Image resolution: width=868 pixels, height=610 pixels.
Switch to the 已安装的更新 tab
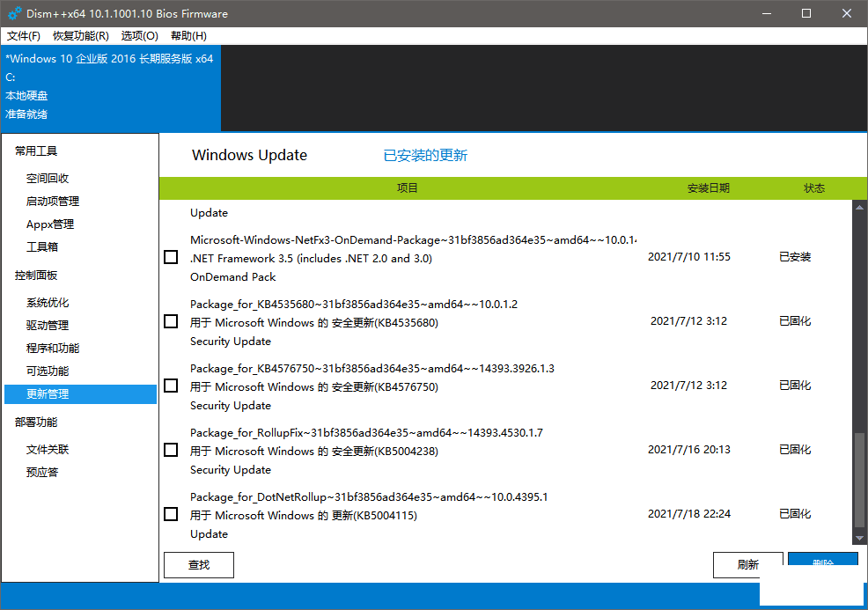[x=425, y=156]
